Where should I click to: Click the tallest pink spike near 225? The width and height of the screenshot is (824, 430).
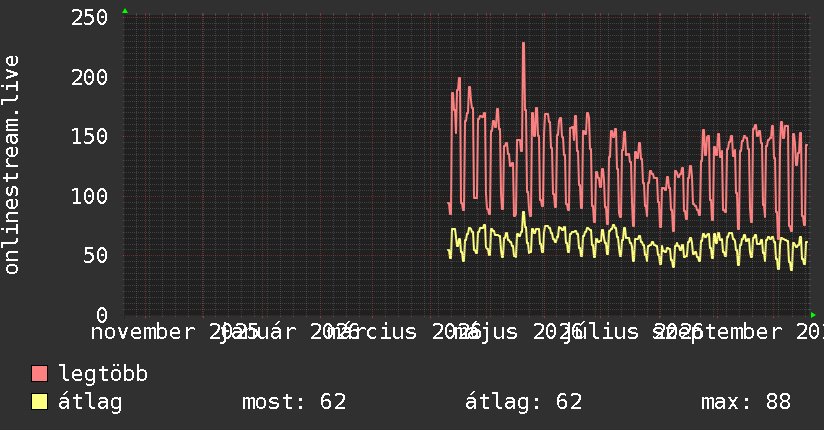pos(523,44)
